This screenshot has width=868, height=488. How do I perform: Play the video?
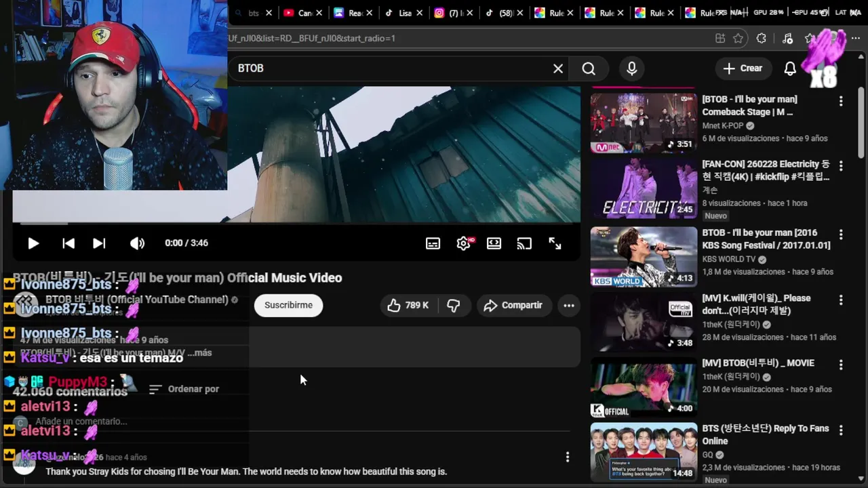33,243
